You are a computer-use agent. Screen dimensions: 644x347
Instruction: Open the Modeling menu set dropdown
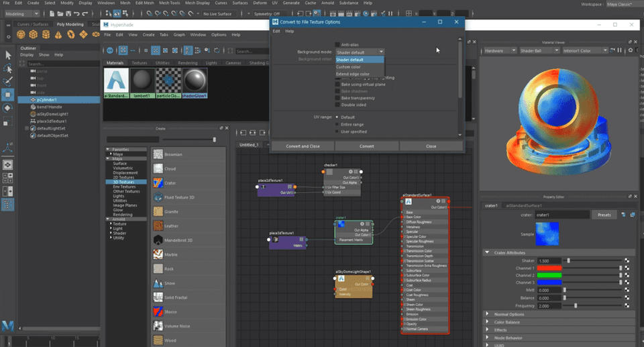click(22, 13)
